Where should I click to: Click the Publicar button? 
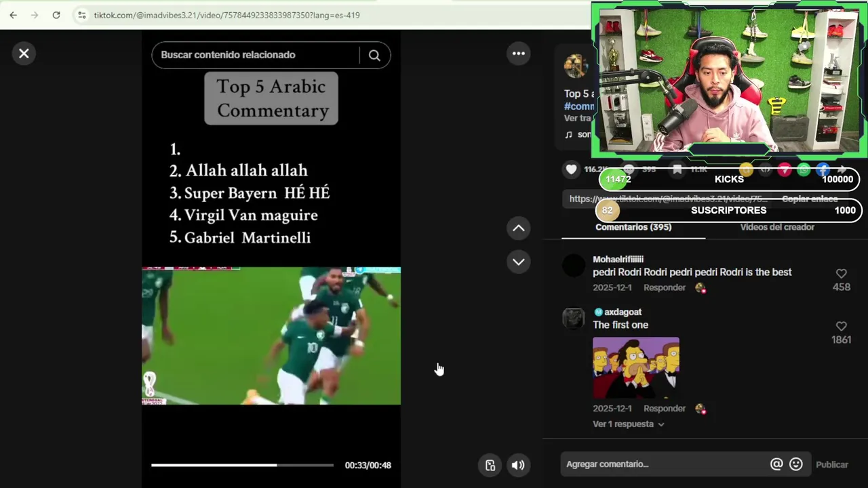(x=832, y=465)
